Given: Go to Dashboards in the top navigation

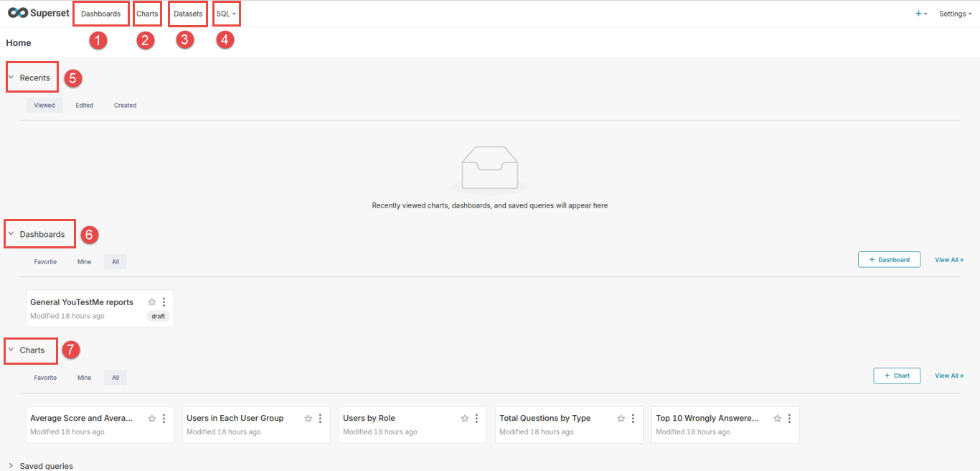Looking at the screenshot, I should pyautogui.click(x=101, y=14).
